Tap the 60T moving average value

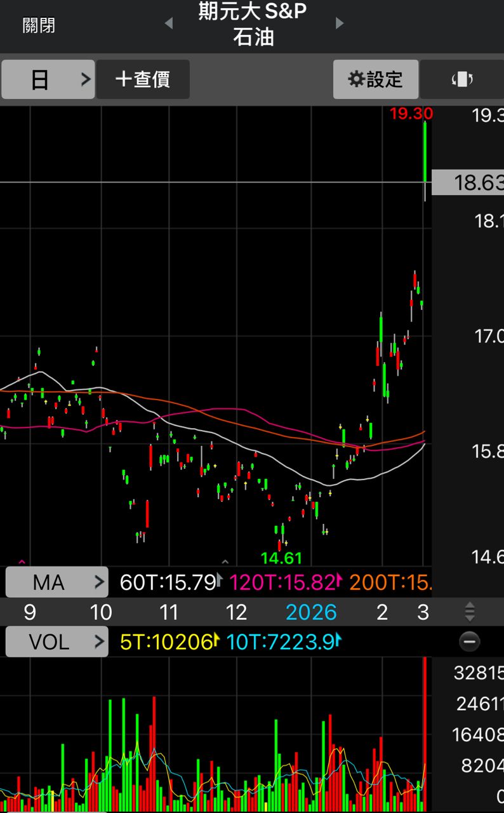point(168,582)
